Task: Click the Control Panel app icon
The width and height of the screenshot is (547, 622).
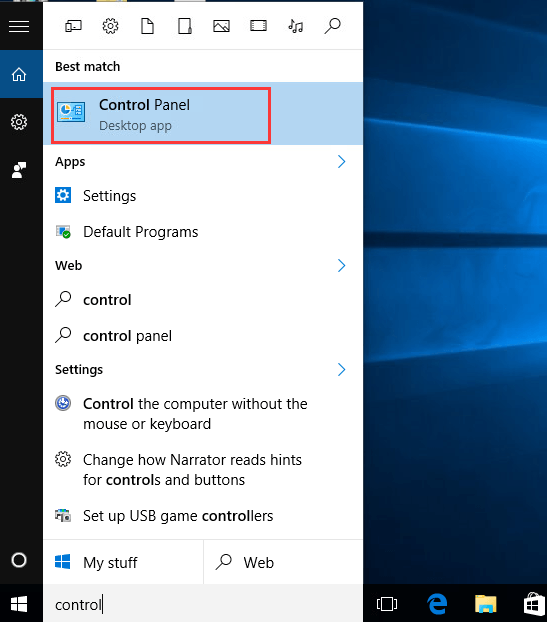Action: point(71,112)
